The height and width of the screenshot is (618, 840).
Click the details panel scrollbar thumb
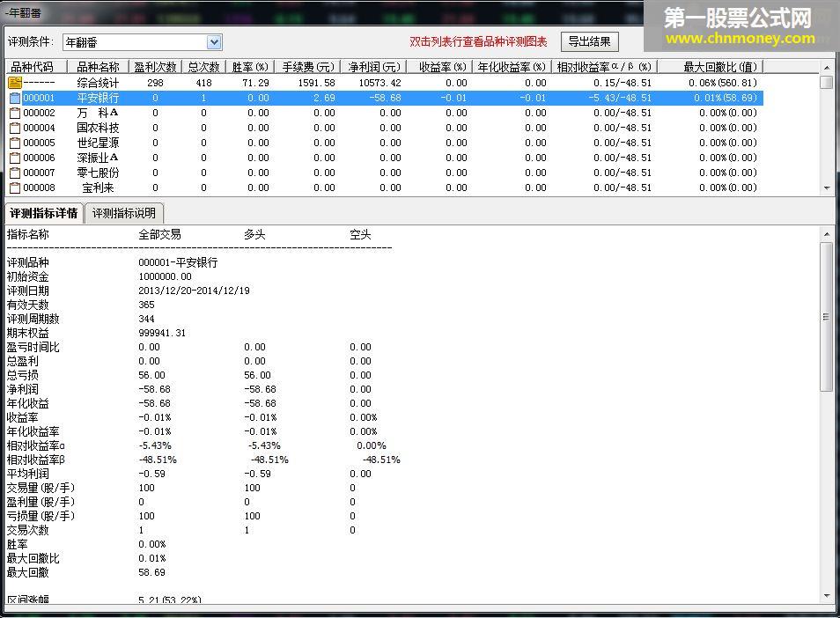coord(827,317)
